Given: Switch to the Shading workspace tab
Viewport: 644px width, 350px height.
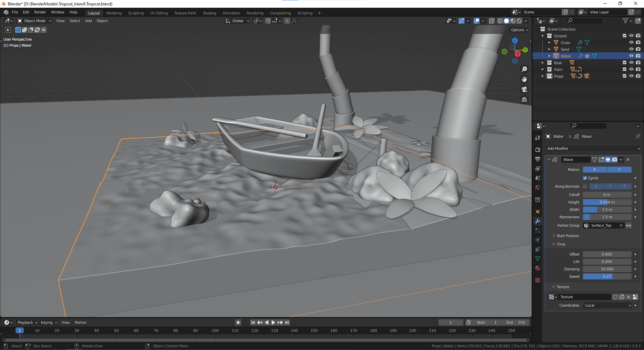Looking at the screenshot, I should [209, 13].
